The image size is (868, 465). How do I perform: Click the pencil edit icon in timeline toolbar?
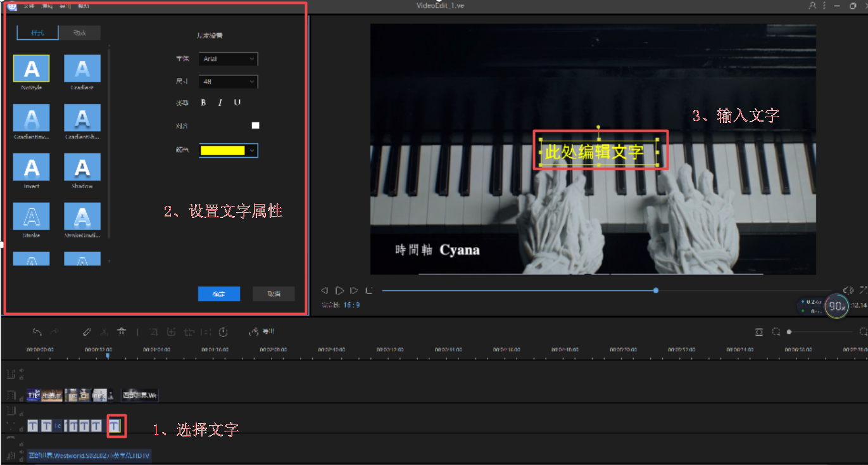[x=87, y=332]
